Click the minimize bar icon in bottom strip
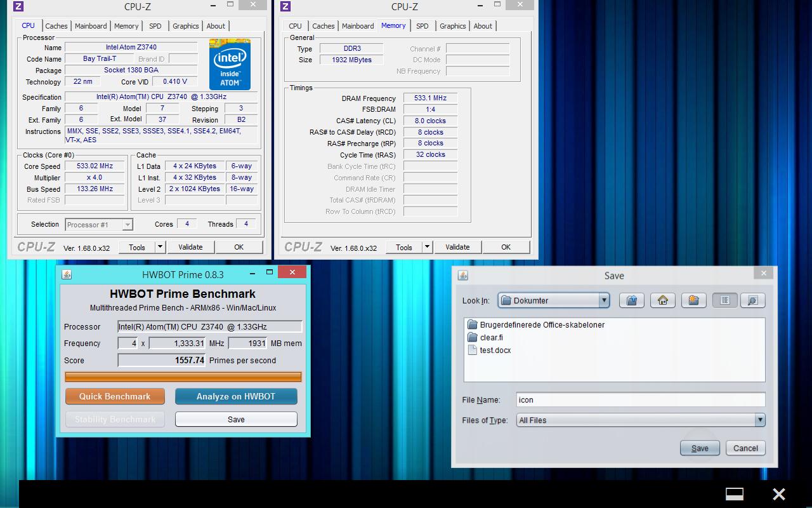The width and height of the screenshot is (812, 508). (x=735, y=494)
